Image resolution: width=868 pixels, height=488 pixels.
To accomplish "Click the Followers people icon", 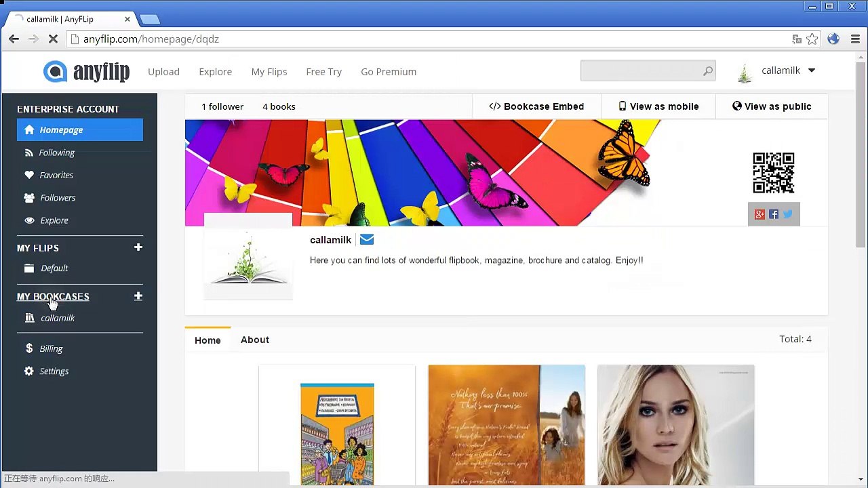I will coord(28,198).
